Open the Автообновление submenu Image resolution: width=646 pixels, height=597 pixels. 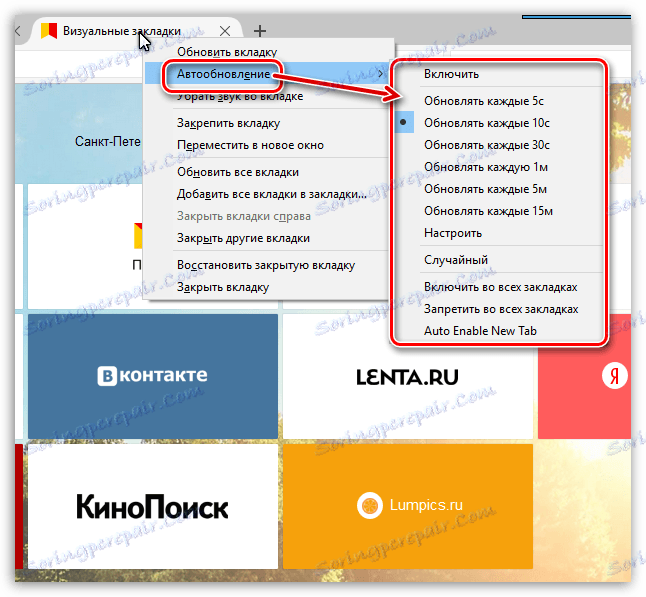(267, 74)
